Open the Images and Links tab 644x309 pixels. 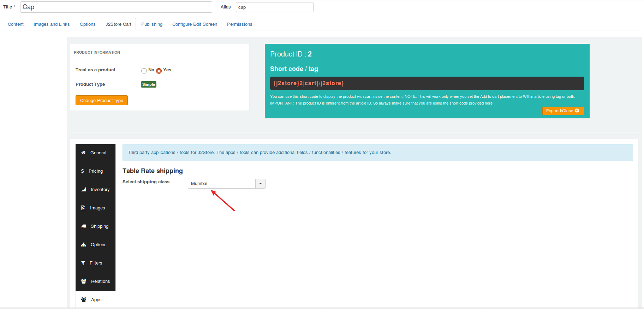[x=52, y=24]
